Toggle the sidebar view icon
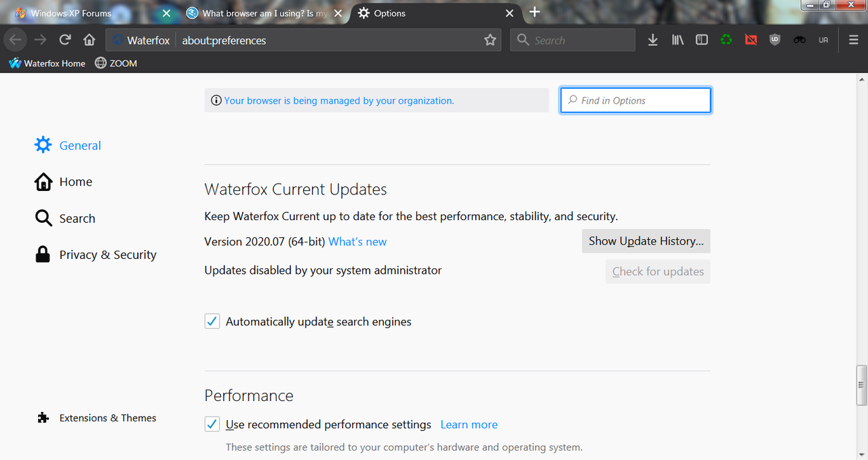 tap(702, 40)
